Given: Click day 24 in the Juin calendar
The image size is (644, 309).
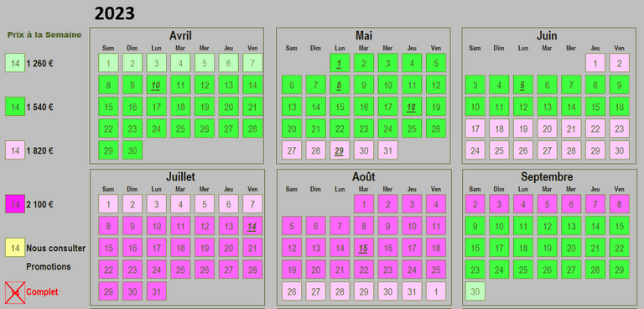Looking at the screenshot, I should point(475,150).
